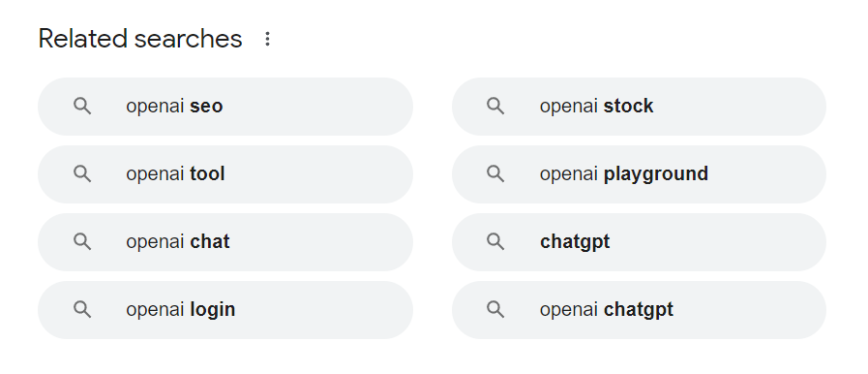Click the magnifier icon beside openai chat
This screenshot has height=374, width=868.
pos(82,241)
